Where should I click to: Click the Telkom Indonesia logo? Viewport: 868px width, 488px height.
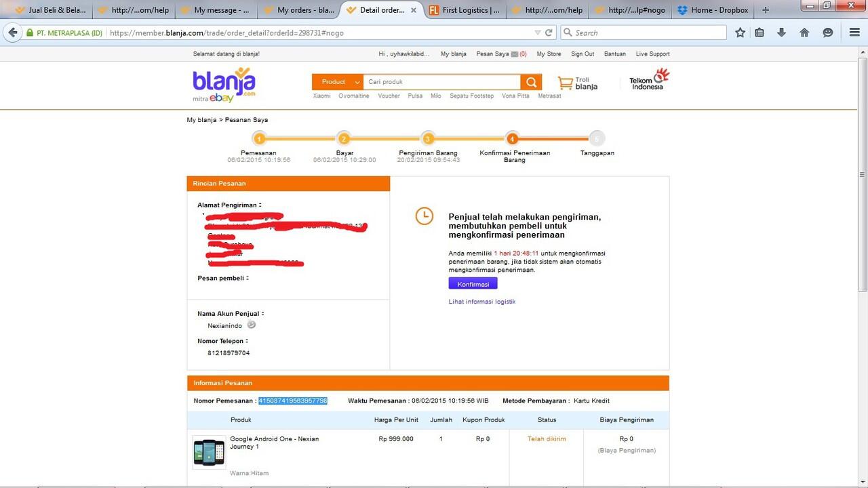tap(649, 79)
